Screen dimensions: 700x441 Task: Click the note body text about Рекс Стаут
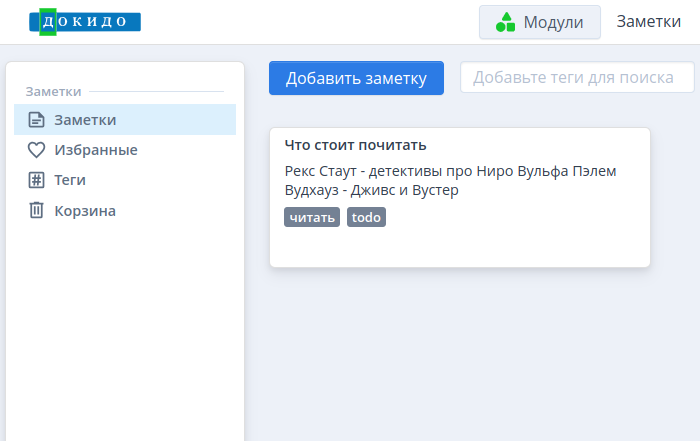tap(450, 180)
